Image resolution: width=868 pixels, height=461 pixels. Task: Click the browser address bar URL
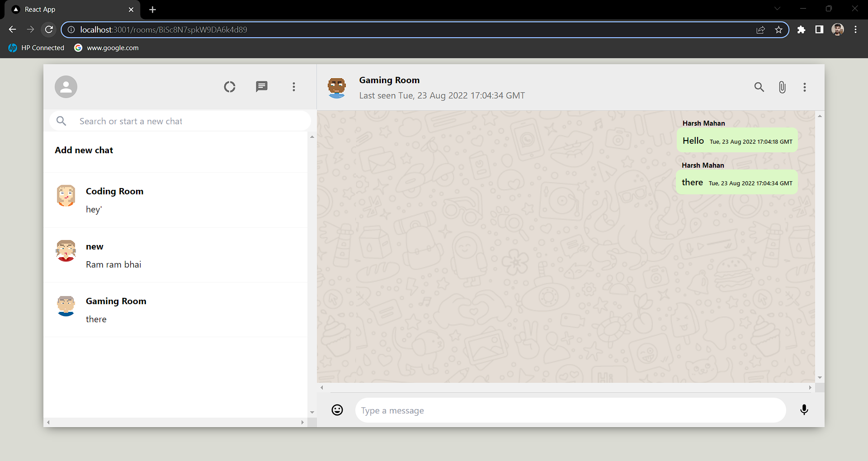(164, 30)
